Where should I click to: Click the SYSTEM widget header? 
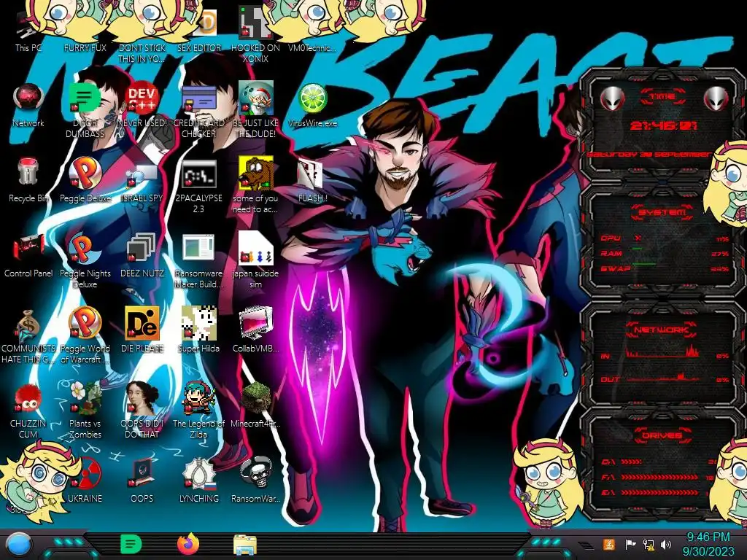point(662,212)
